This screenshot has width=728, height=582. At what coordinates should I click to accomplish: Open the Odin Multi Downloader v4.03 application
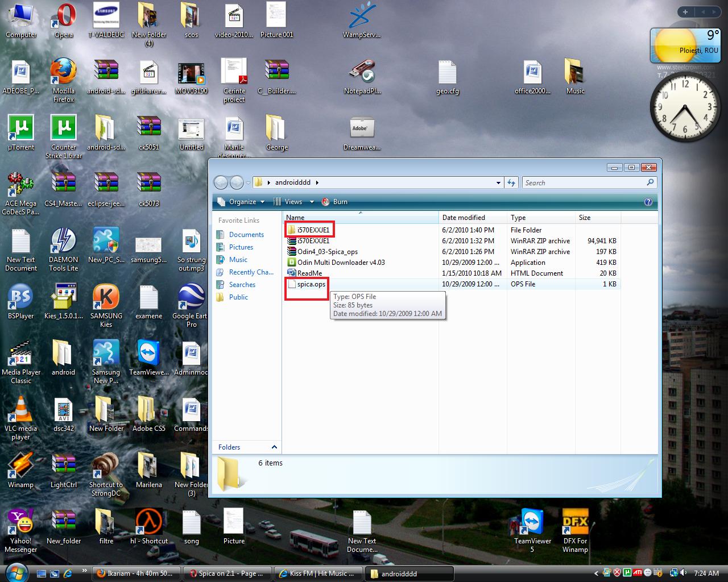[340, 263]
